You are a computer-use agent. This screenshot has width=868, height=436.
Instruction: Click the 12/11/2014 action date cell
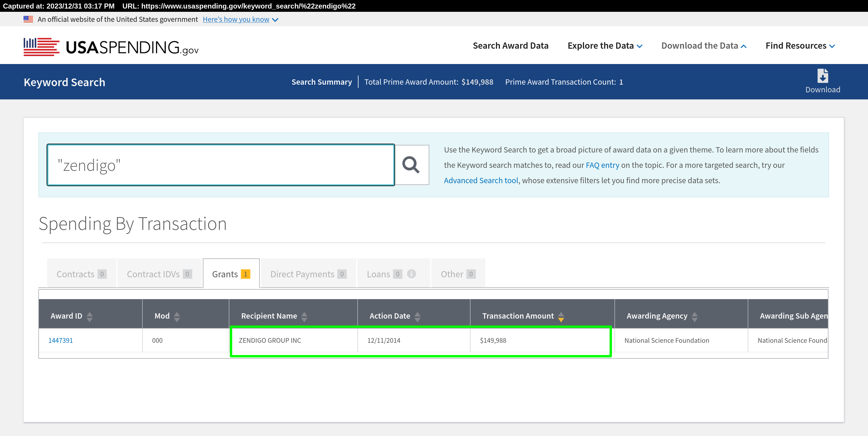[x=414, y=340]
